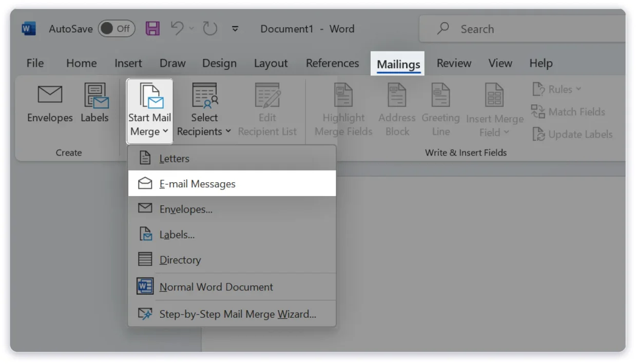Open the Select Recipients dropdown

click(204, 110)
